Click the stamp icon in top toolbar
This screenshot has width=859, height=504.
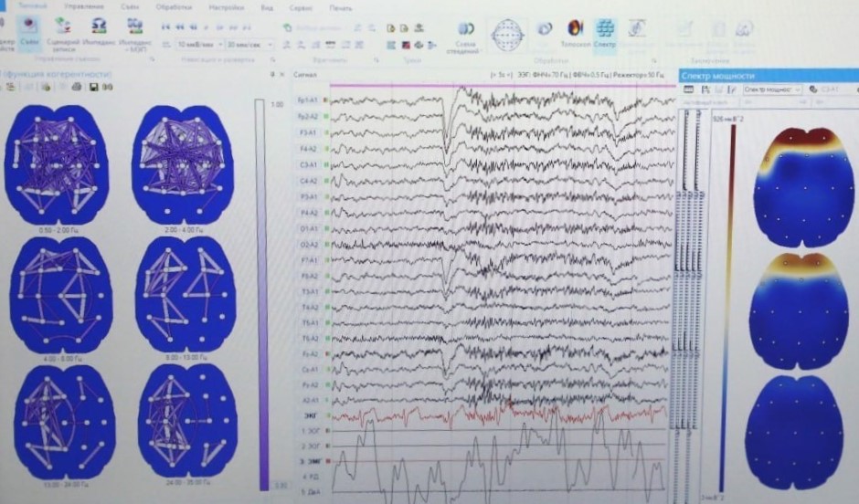point(419,28)
